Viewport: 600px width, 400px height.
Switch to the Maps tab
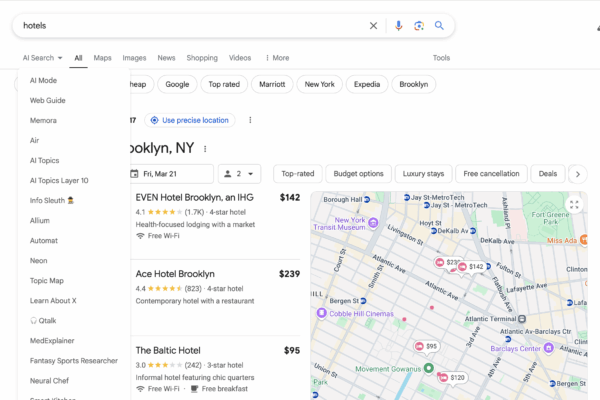point(103,58)
